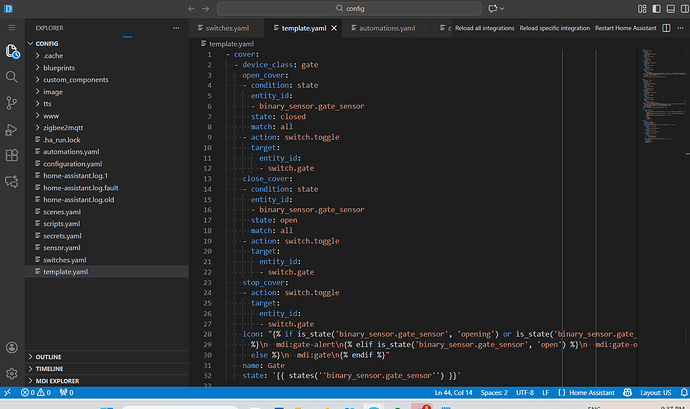The width and height of the screenshot is (690, 409).
Task: Change encoding via UTF-8 indicator
Action: click(x=525, y=392)
